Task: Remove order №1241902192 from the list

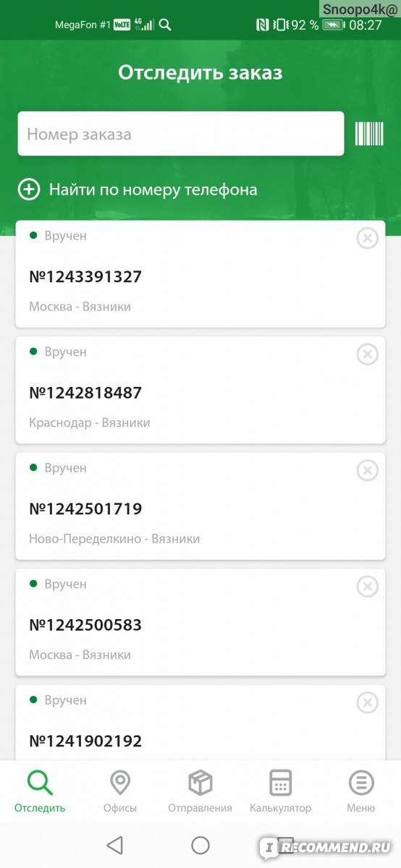Action: 368,702
